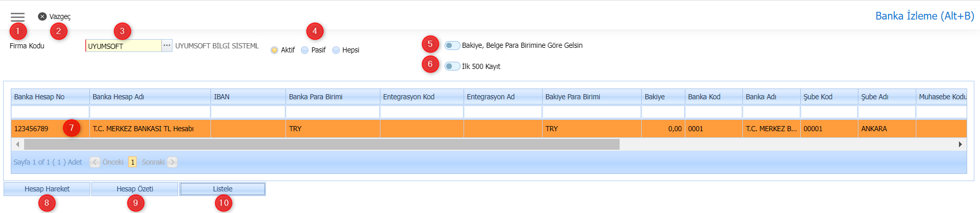Click the Listele button

pyautogui.click(x=222, y=189)
